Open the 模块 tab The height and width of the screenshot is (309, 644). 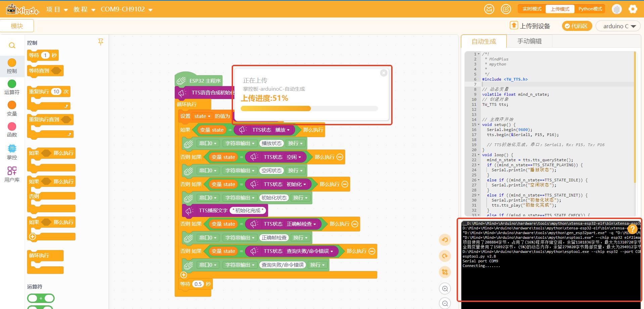tap(17, 26)
